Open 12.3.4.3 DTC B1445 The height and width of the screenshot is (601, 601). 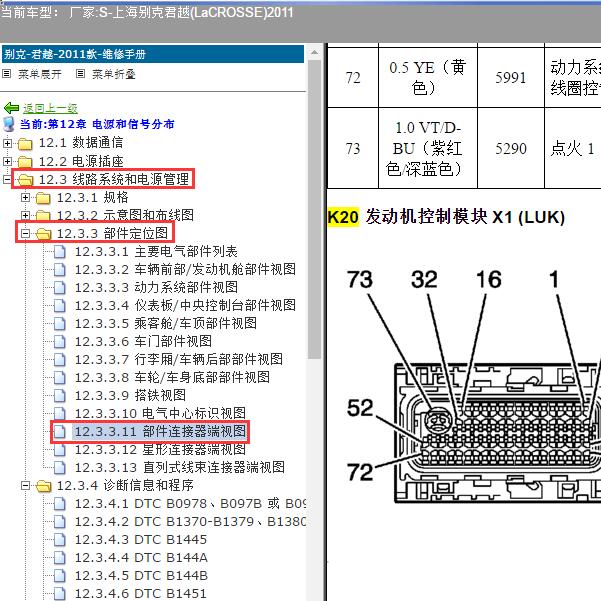point(141,540)
